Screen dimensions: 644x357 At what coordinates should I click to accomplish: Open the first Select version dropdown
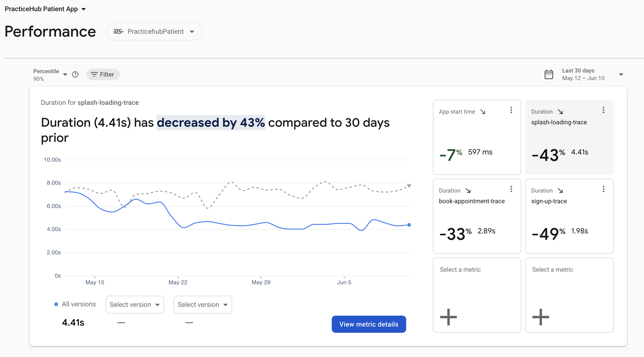(x=135, y=304)
